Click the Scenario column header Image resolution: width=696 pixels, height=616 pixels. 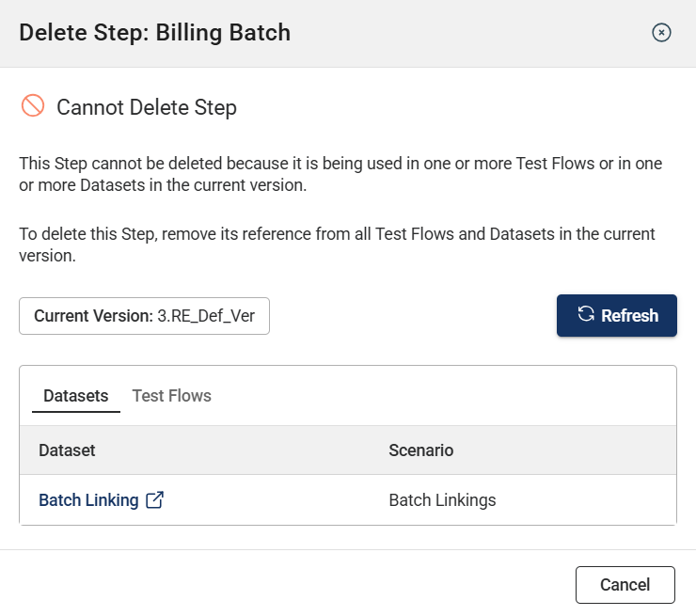[420, 450]
